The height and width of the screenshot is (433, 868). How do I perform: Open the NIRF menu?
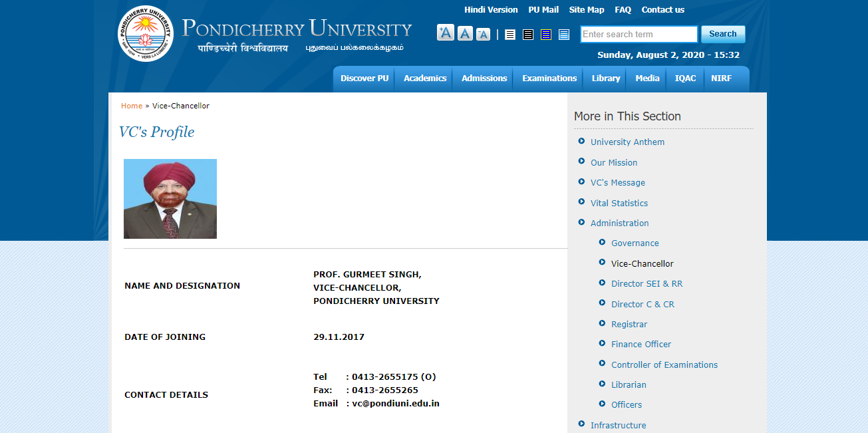(721, 78)
